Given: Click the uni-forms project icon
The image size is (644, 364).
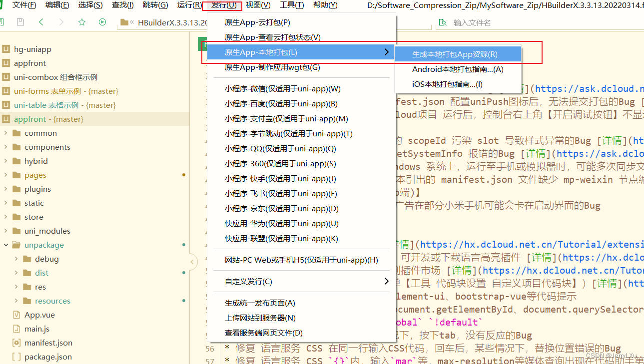Looking at the screenshot, I should (x=6, y=91).
